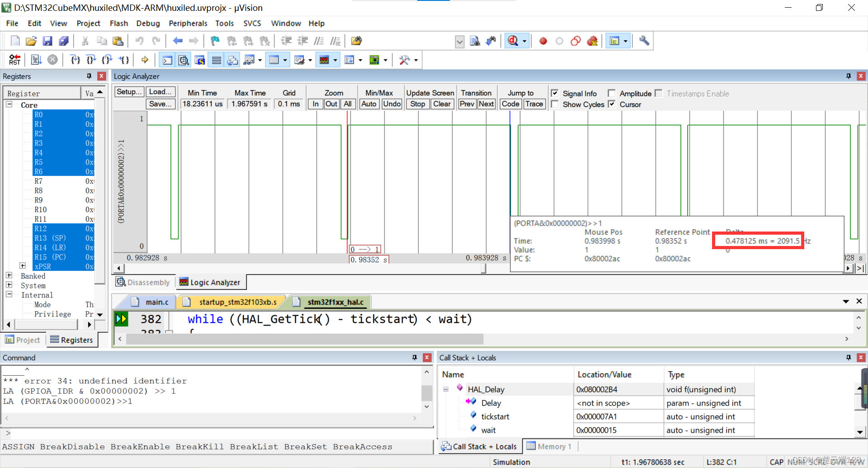868x468 pixels.
Task: Click the Setup... button in Logic Analyzer
Action: [x=129, y=92]
